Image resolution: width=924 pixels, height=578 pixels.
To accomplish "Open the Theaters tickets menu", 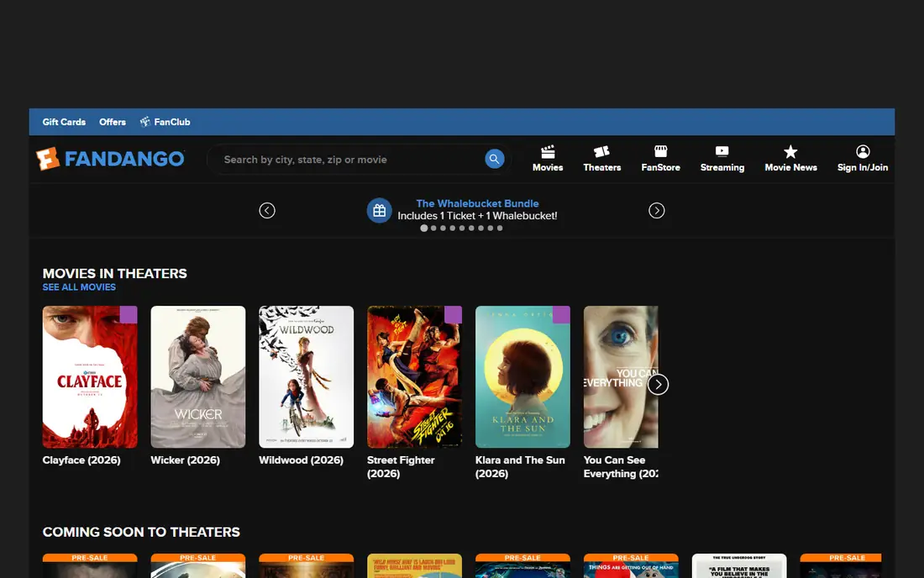I will click(x=601, y=159).
